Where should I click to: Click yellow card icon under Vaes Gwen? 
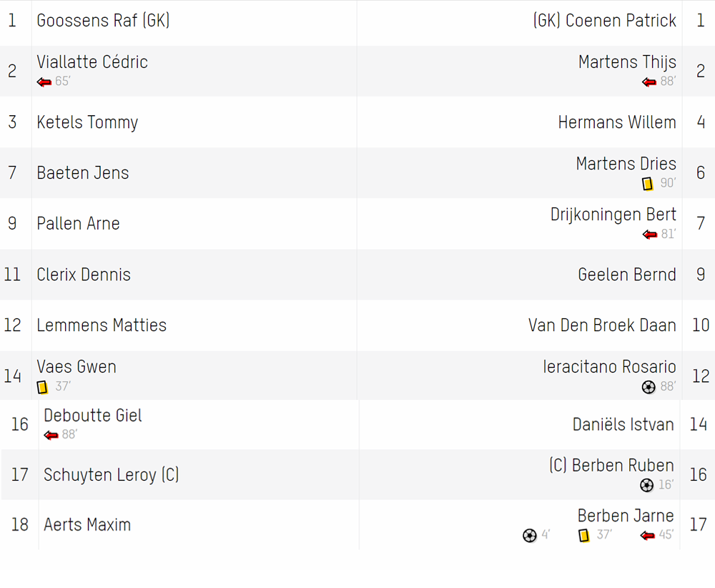[42, 387]
